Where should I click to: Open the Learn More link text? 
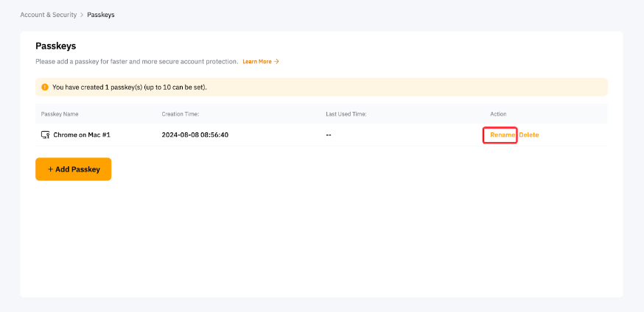[256, 62]
